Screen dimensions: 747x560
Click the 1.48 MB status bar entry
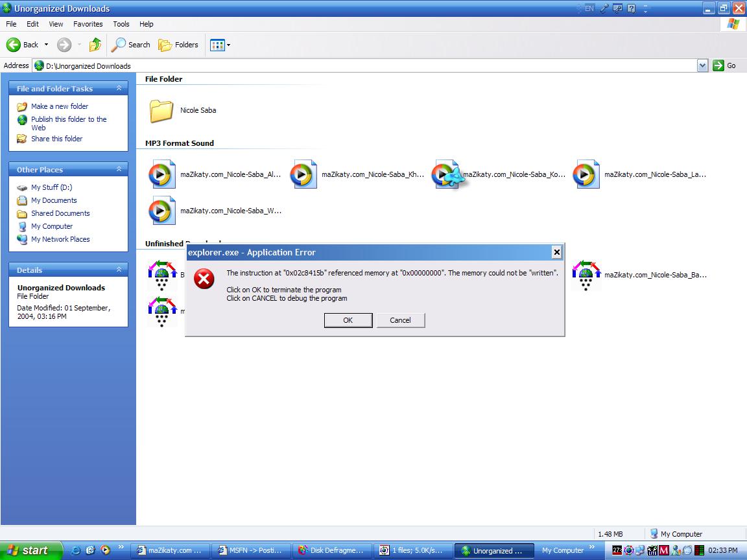[x=610, y=534]
